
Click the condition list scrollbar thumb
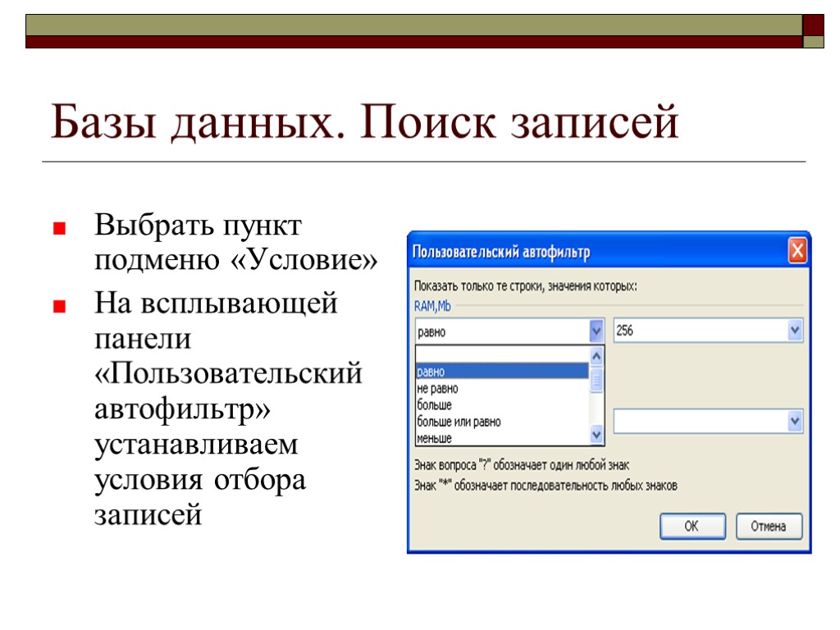tap(596, 380)
